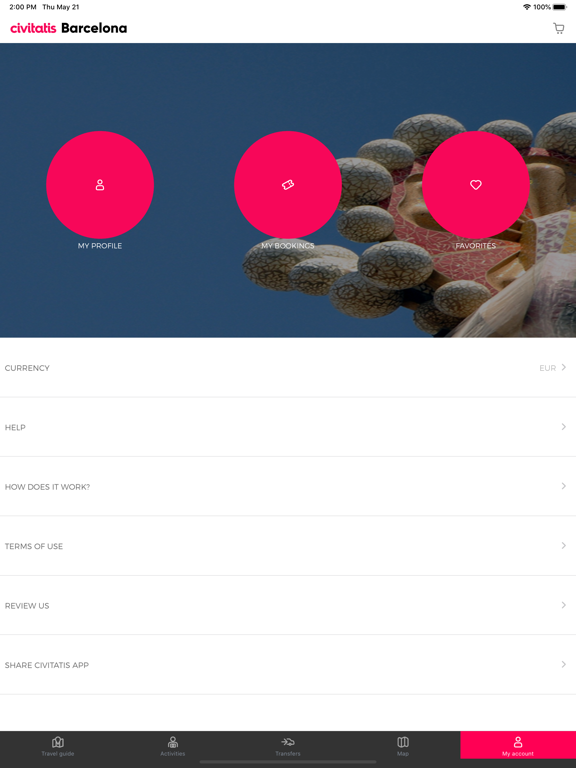
Task: Open the Terms of use entry
Action: pyautogui.click(x=288, y=546)
